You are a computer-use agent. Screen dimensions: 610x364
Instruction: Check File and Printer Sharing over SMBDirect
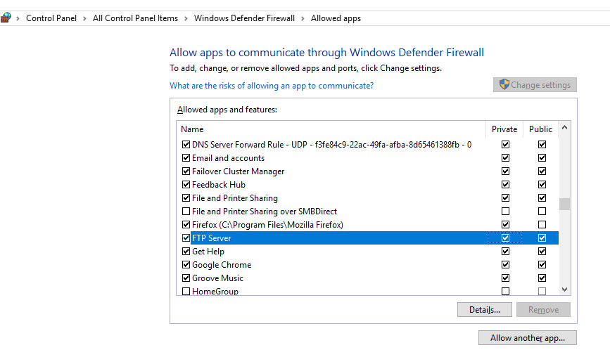[186, 212]
